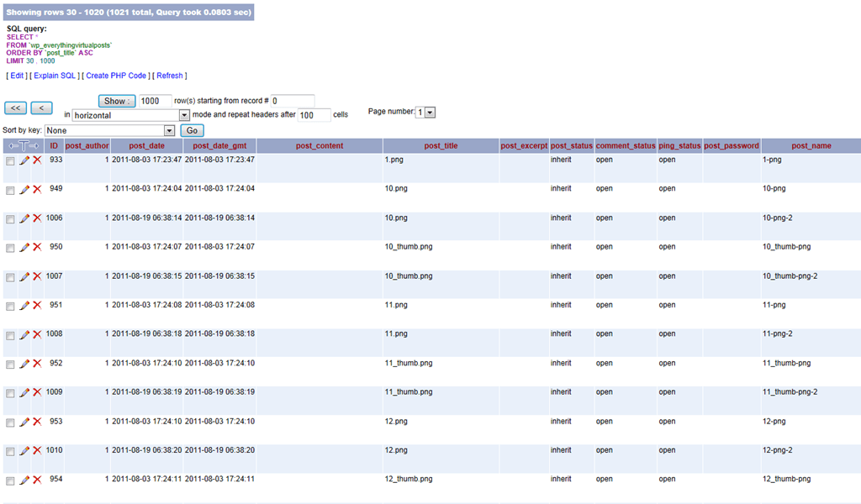Edit row with ID 950
The width and height of the screenshot is (861, 504).
(x=24, y=247)
